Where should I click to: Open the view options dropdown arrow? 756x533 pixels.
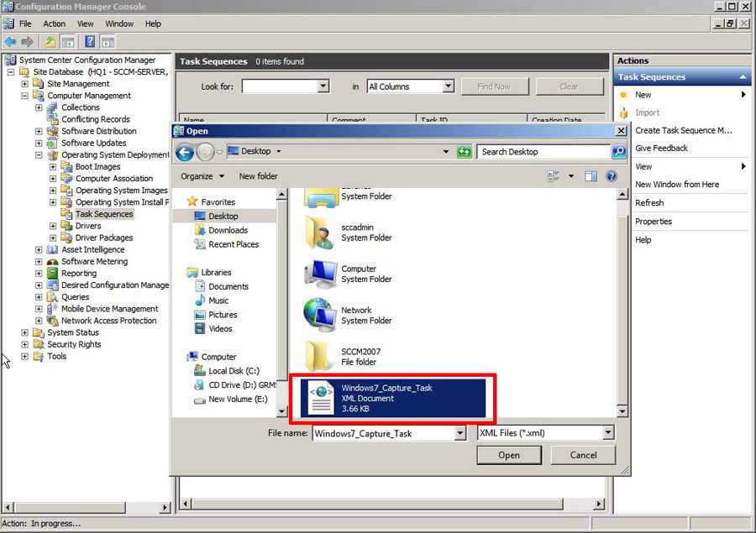tap(571, 176)
